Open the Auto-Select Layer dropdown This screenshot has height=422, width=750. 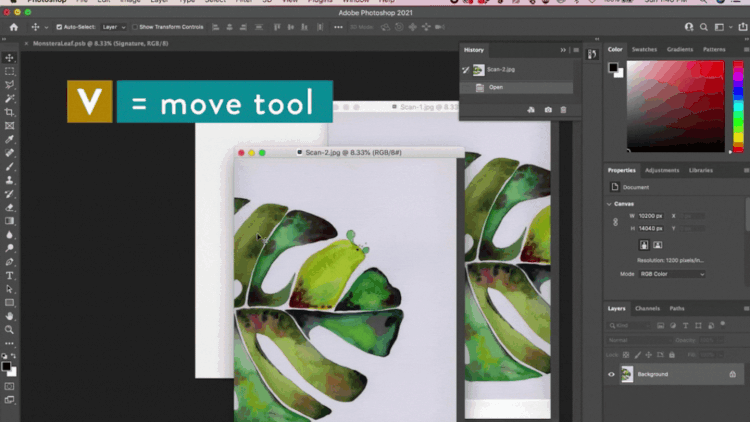113,27
